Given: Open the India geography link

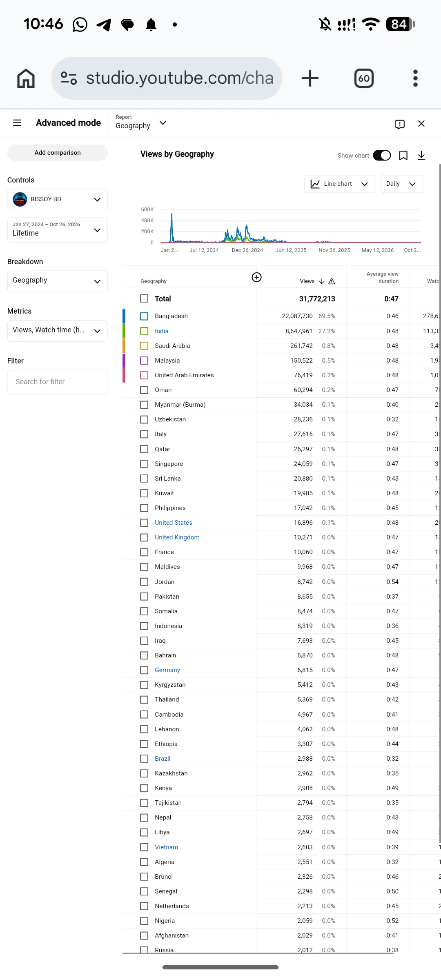Looking at the screenshot, I should pos(162,331).
